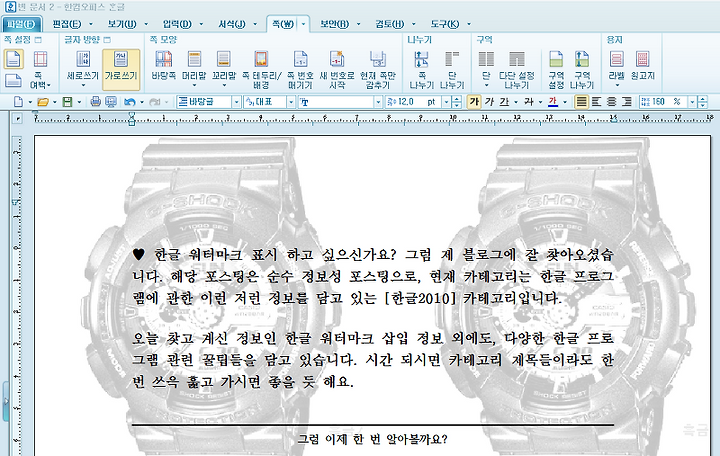Open 쪽 설정 dialog launcher
The image size is (720, 456).
[x=38, y=40]
